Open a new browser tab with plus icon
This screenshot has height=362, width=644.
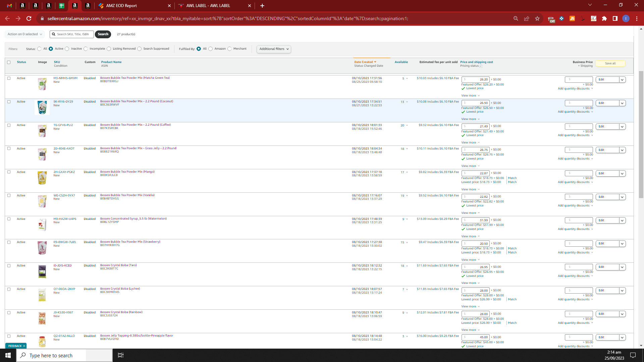(x=262, y=6)
